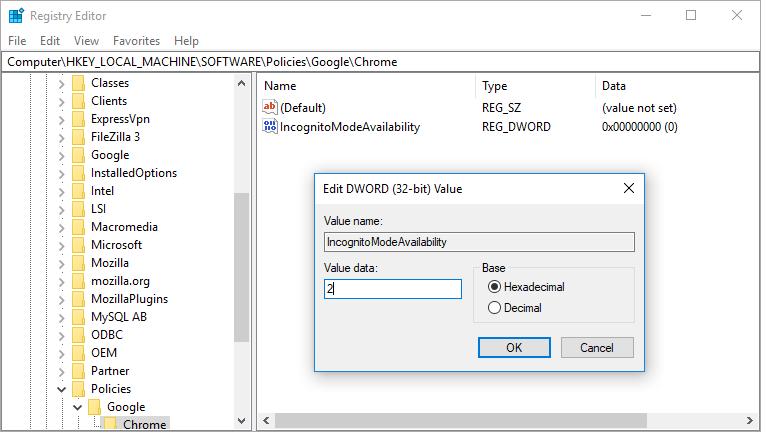
Task: Click the IncognitoModeAvailability DWORD value icon
Action: coord(270,127)
